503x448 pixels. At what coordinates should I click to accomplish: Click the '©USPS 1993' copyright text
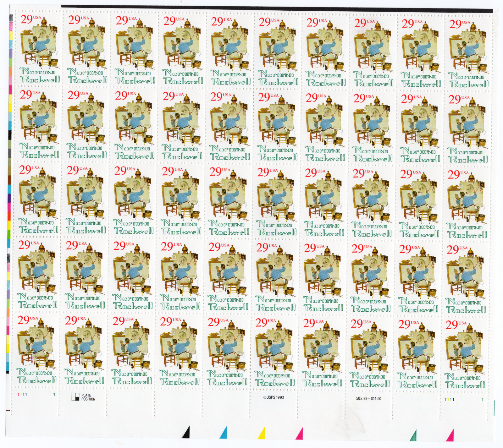tap(274, 397)
